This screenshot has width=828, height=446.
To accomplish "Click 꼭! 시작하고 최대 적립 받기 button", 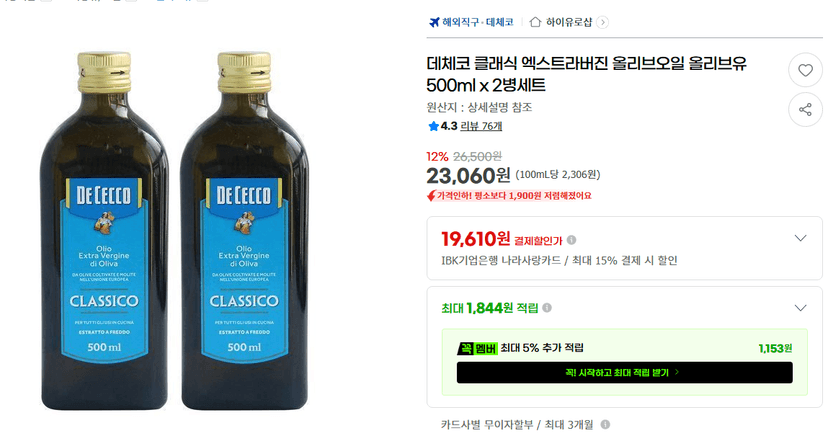I will click(624, 373).
